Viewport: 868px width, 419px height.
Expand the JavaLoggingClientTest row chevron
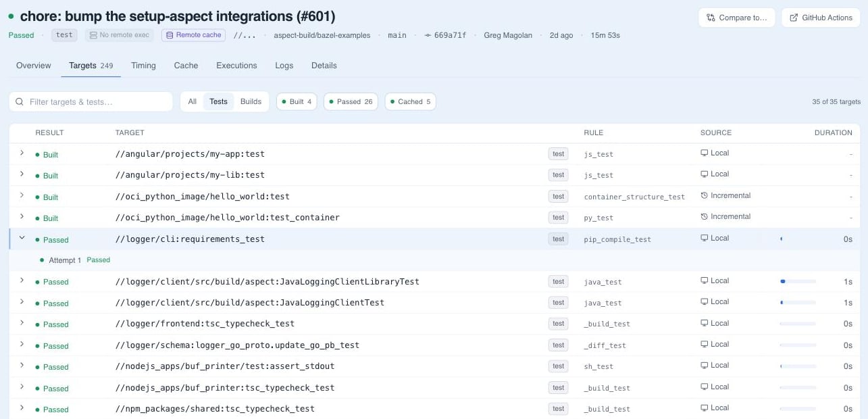coord(22,302)
